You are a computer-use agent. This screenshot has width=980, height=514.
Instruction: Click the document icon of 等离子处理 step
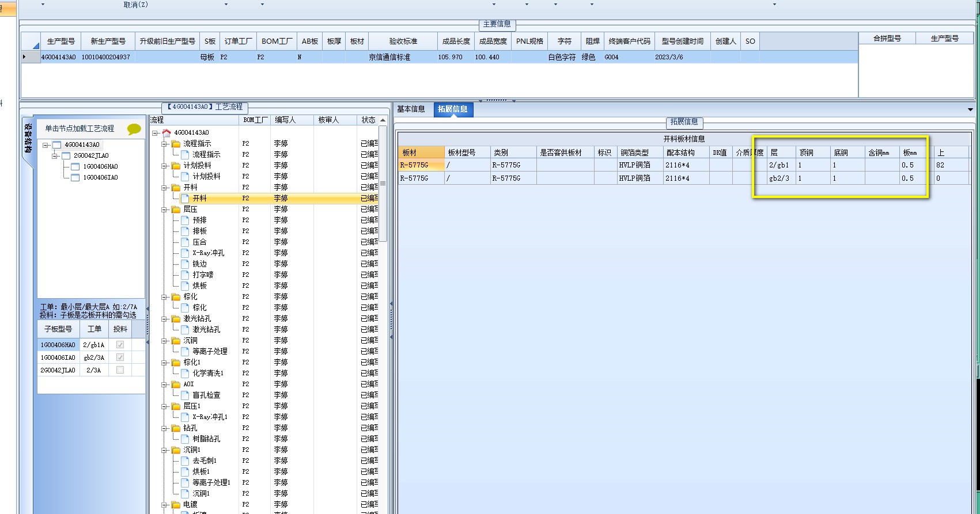(x=185, y=351)
